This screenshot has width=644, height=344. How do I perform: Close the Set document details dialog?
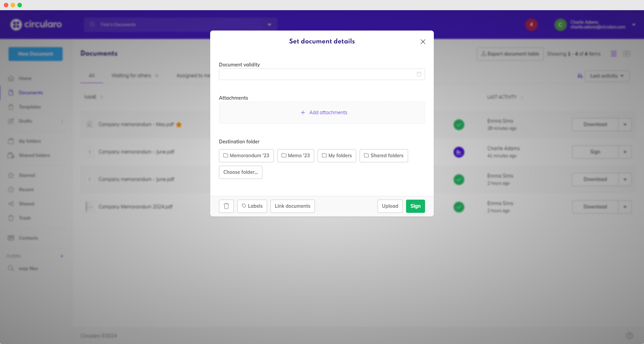[x=423, y=42]
